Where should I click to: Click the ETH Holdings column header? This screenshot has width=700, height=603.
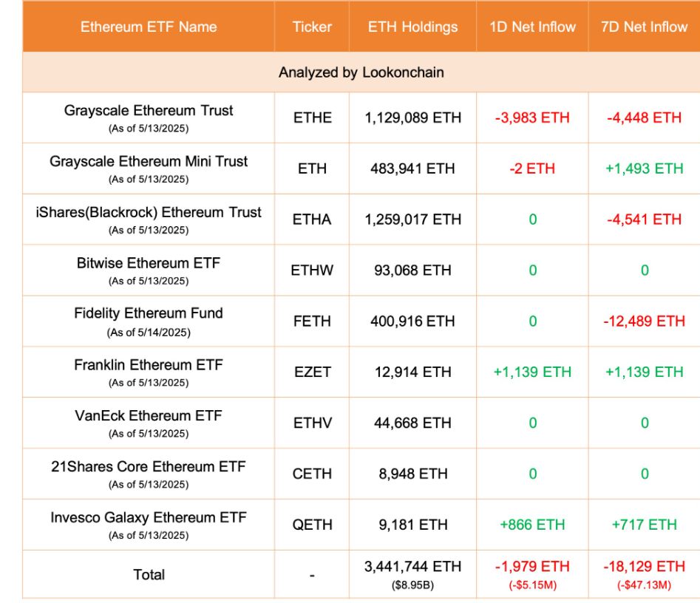(412, 27)
